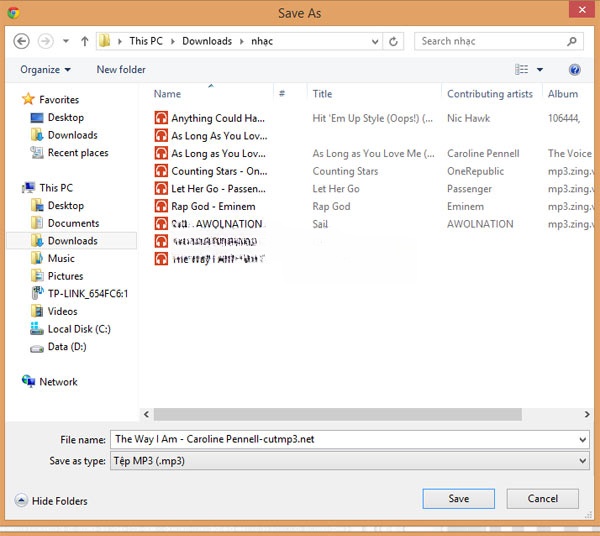Select the Let Her Go file icon

pyautogui.click(x=161, y=188)
